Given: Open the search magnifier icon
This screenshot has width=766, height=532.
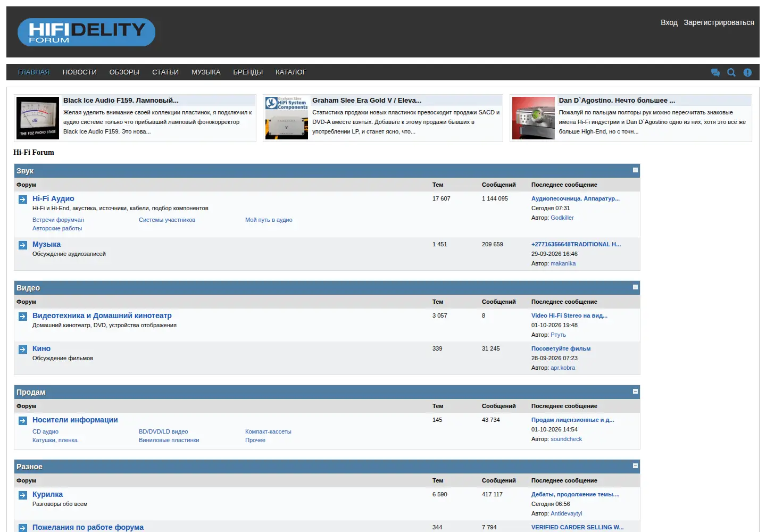Looking at the screenshot, I should [731, 72].
